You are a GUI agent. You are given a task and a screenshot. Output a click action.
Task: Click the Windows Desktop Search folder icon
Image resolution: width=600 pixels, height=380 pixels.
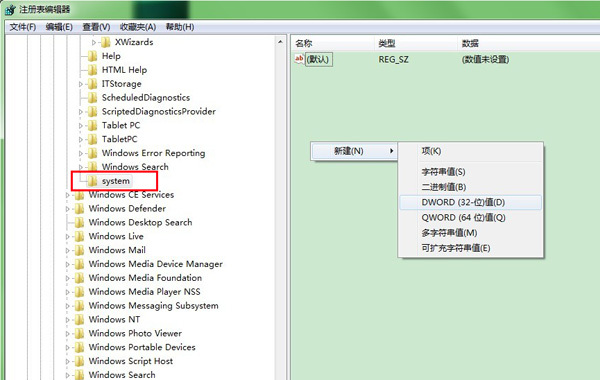pyautogui.click(x=79, y=222)
